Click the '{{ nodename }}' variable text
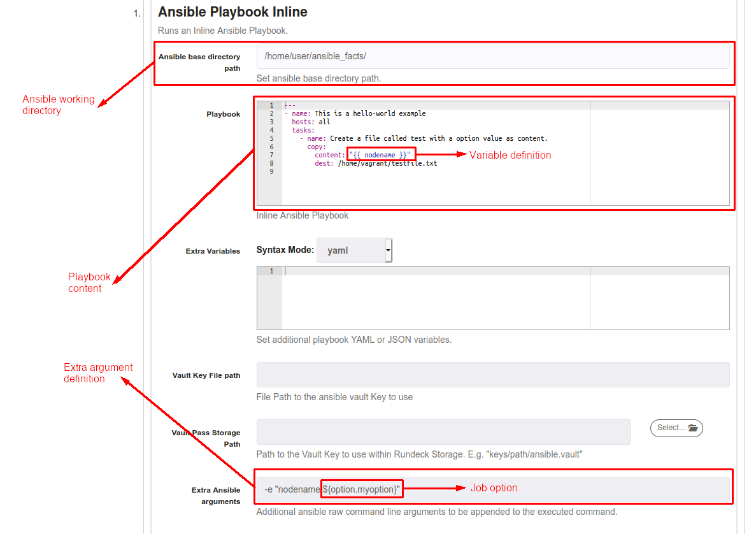 click(380, 155)
